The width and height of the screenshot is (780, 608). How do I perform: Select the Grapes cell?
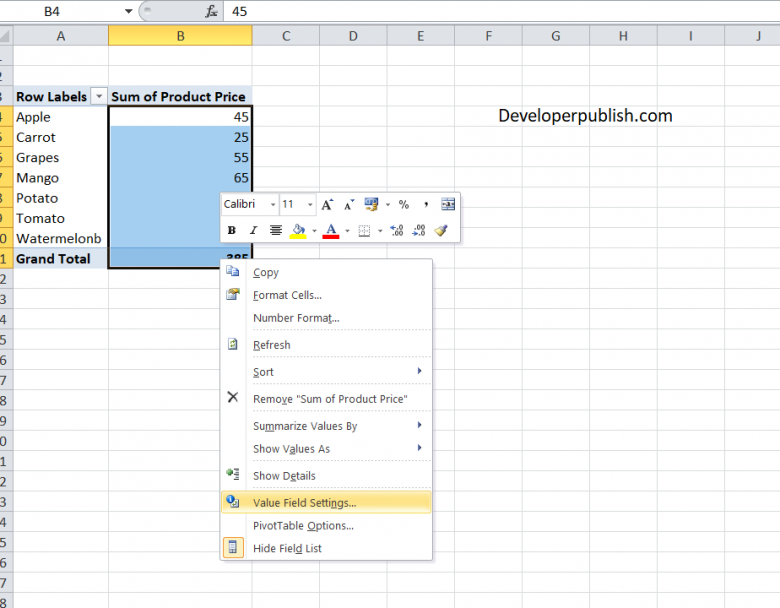[61, 158]
